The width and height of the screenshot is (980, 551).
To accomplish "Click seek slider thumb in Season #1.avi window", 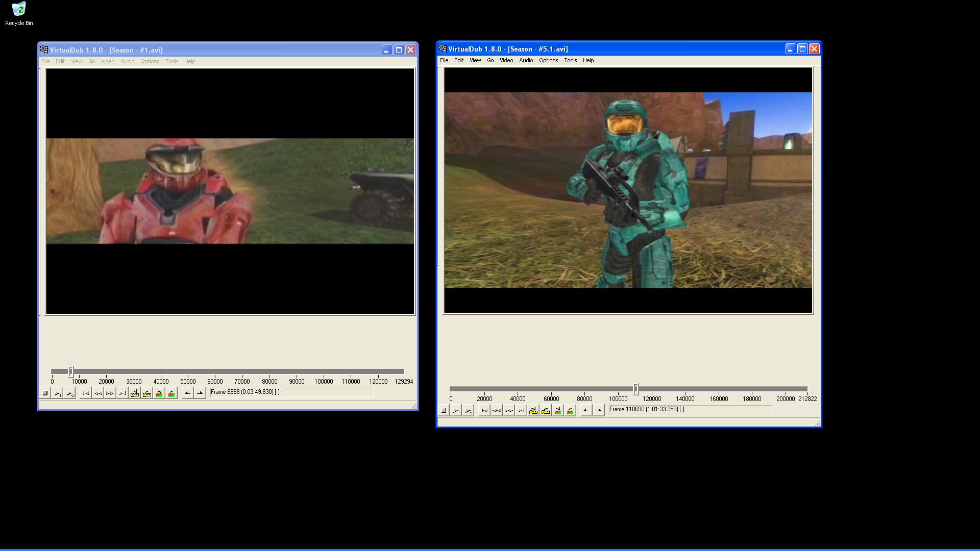I will tap(71, 371).
